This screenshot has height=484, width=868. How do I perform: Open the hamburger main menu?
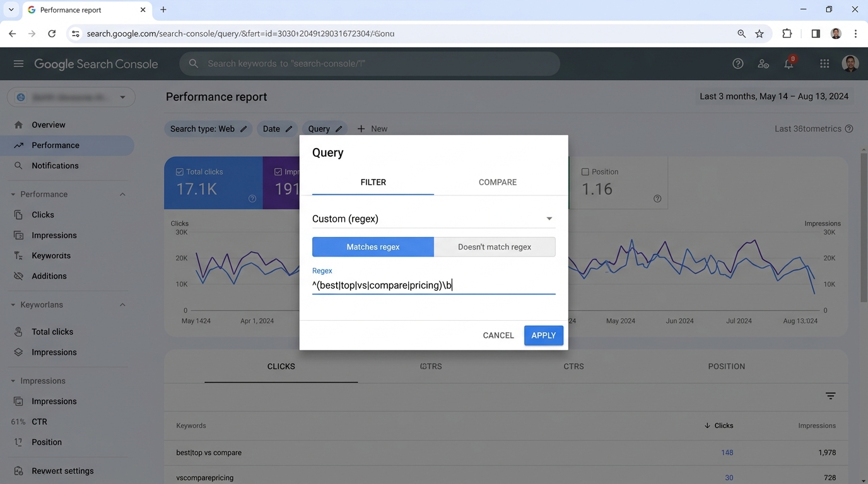pyautogui.click(x=18, y=64)
